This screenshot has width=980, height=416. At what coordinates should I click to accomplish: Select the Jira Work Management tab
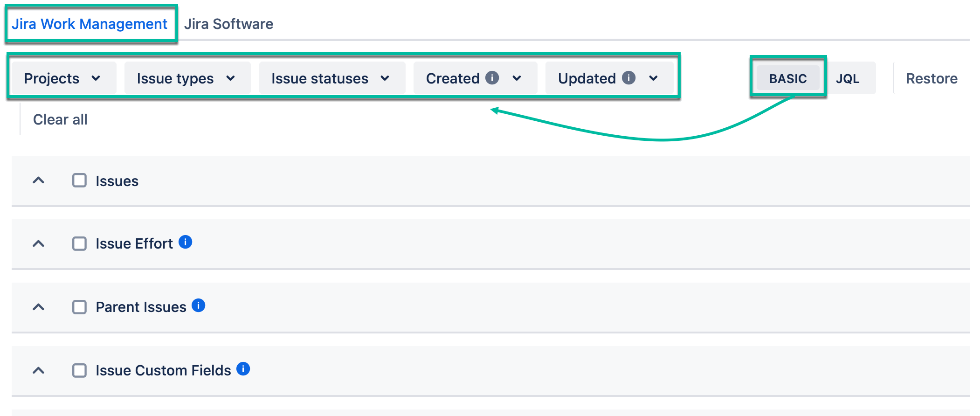tap(91, 23)
